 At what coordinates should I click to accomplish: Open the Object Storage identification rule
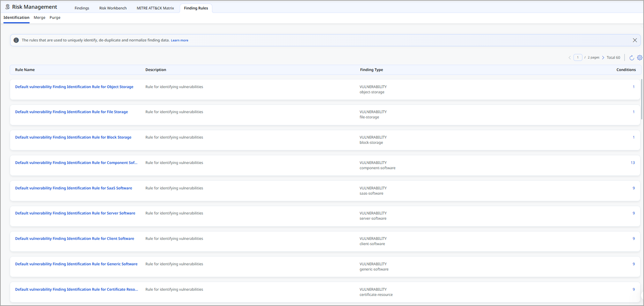[x=74, y=87]
